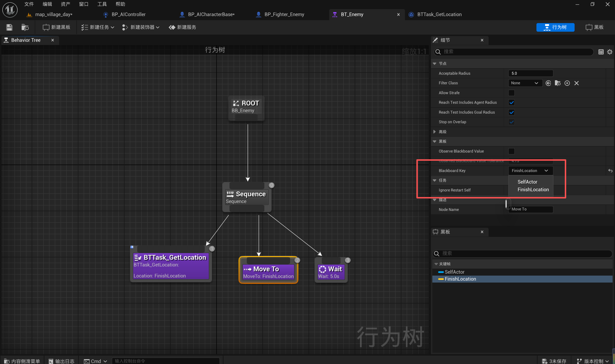Click the save icon in toolbar

9,27
